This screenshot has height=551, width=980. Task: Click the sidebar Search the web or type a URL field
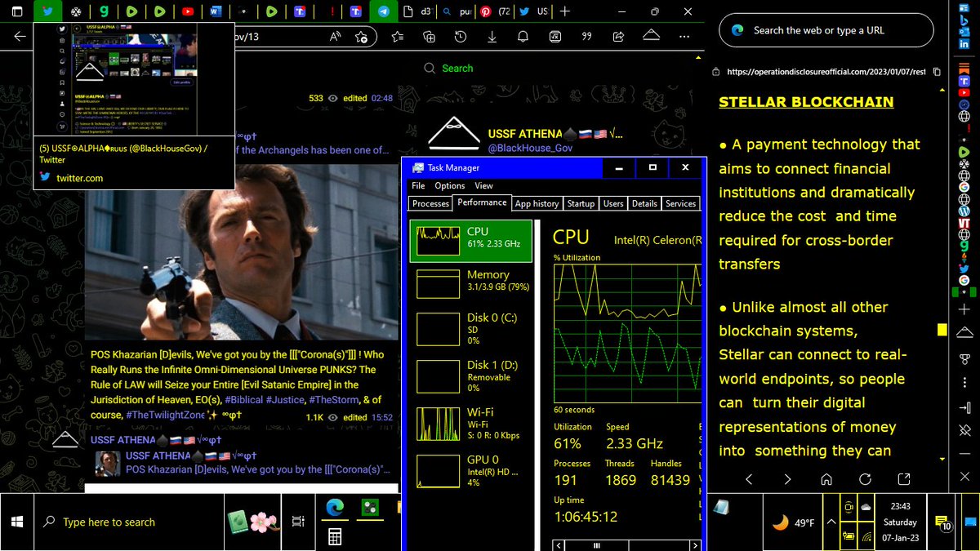[826, 30]
